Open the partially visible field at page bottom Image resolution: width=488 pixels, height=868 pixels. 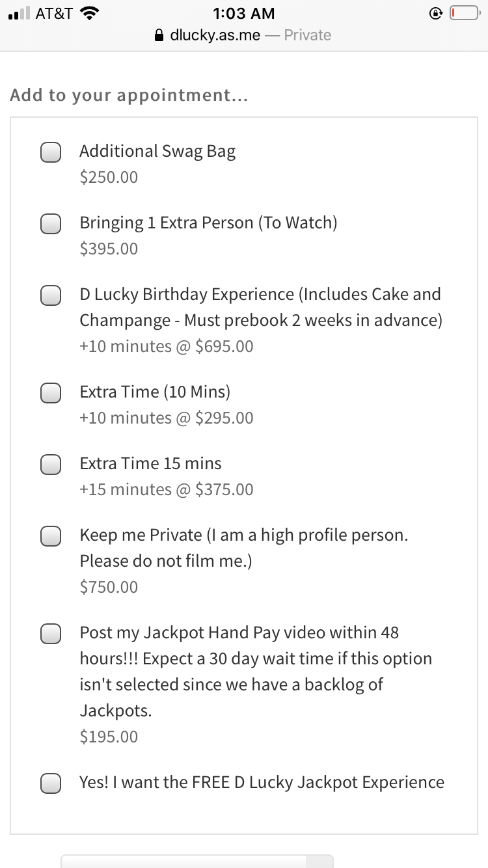(x=197, y=861)
